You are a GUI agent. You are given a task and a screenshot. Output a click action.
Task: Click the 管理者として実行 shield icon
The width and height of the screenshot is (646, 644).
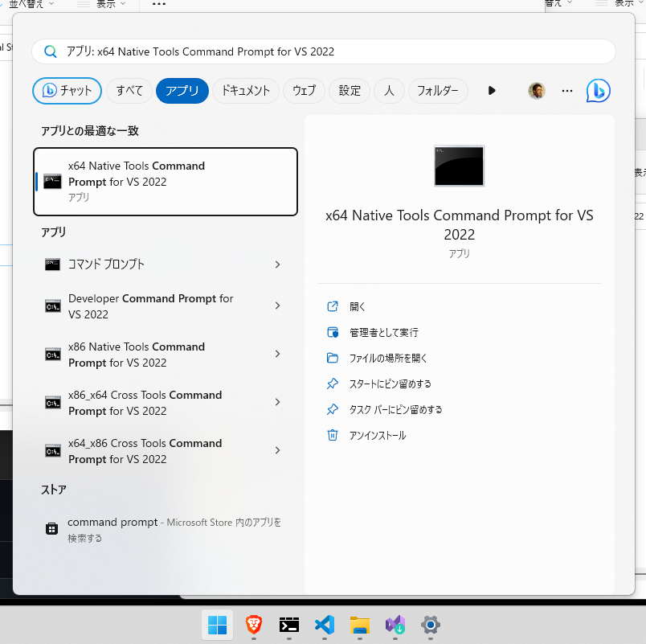tap(333, 332)
